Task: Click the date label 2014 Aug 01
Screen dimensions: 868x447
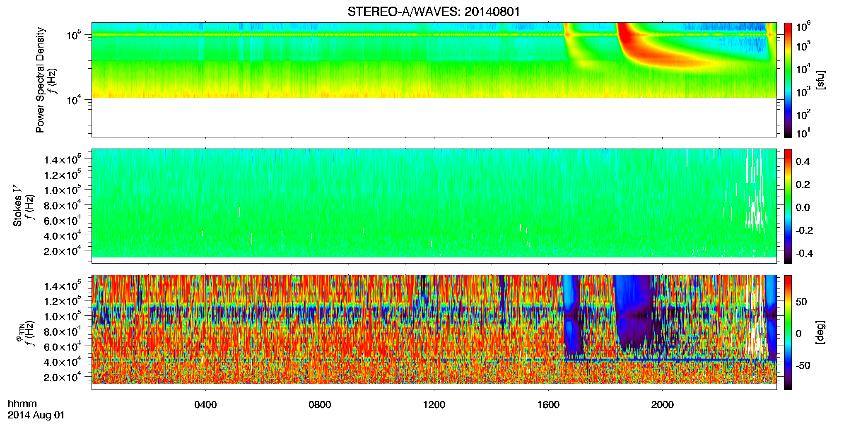Action: coord(36,415)
